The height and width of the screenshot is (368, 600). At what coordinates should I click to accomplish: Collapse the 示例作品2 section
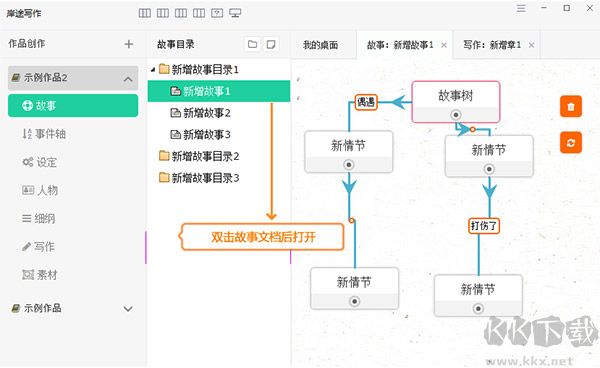(x=128, y=79)
